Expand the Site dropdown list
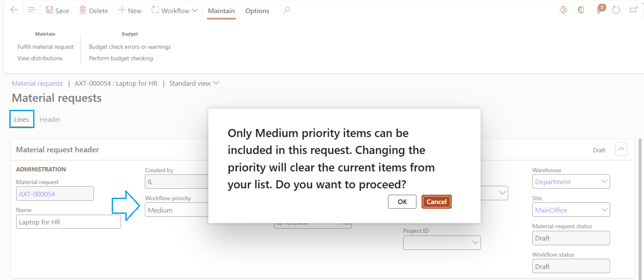 [x=604, y=210]
